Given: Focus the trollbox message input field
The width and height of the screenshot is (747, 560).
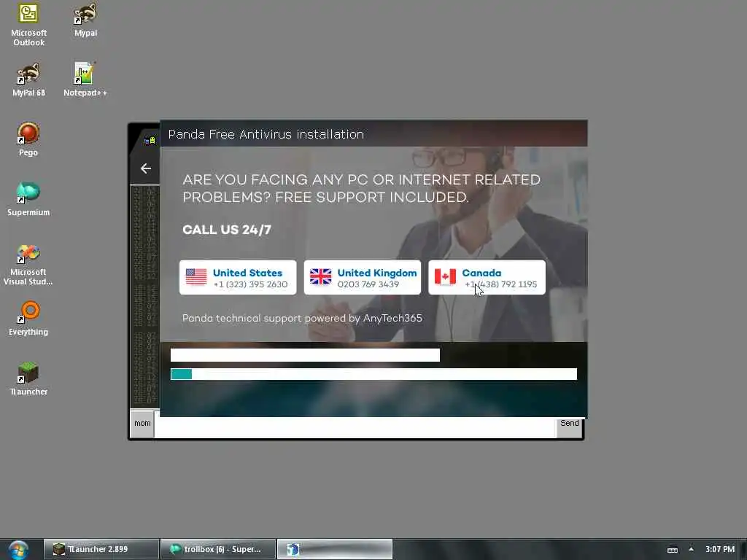Looking at the screenshot, I should pyautogui.click(x=355, y=427).
